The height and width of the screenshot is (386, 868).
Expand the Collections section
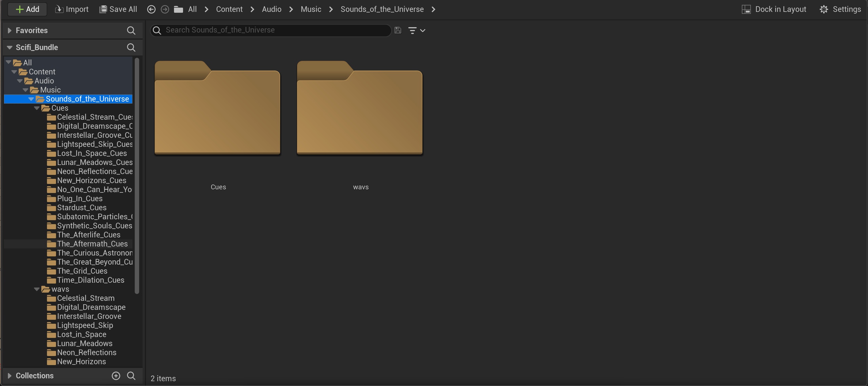tap(9, 376)
